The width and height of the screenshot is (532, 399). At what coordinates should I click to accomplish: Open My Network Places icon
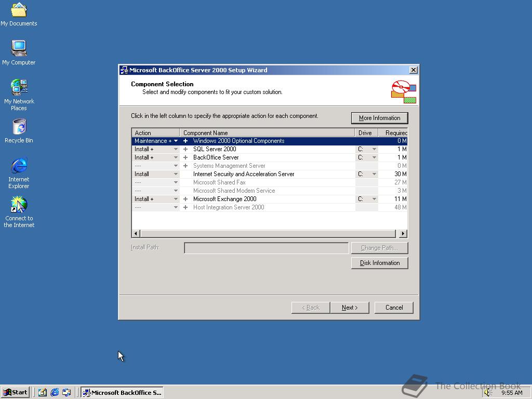click(x=19, y=95)
